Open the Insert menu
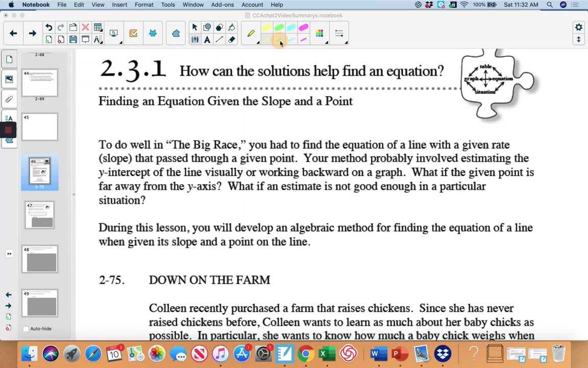 [x=119, y=5]
